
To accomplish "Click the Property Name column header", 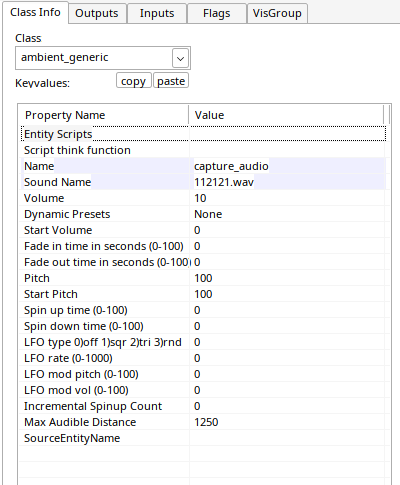I will (x=104, y=115).
